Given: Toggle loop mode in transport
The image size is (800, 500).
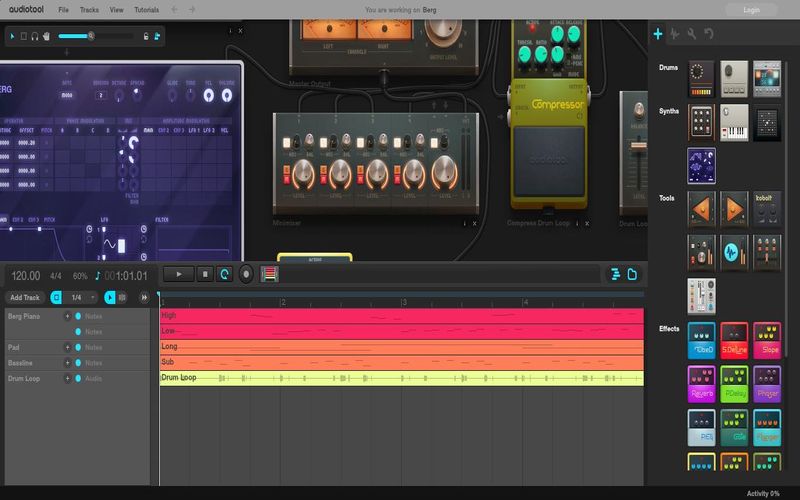Looking at the screenshot, I should pos(224,274).
